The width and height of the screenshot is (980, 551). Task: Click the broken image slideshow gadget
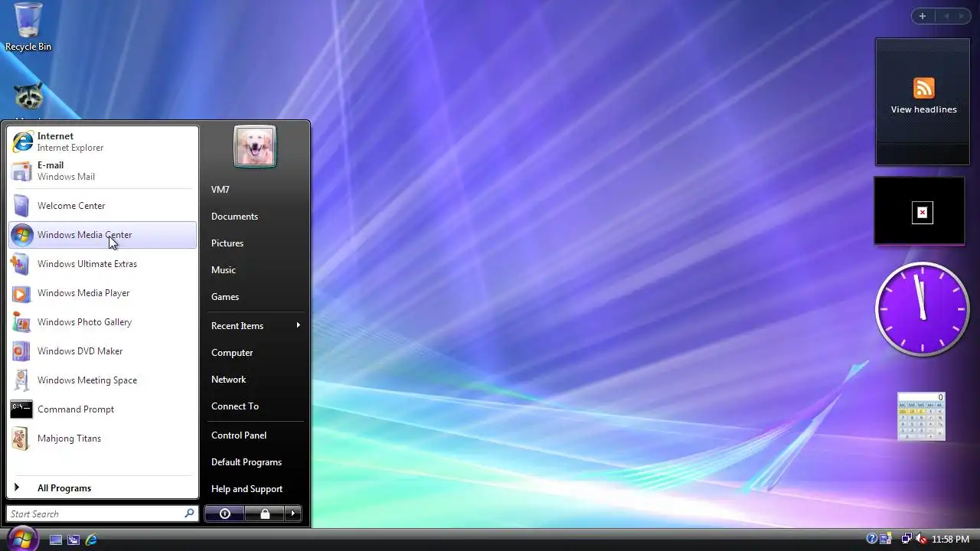click(920, 211)
